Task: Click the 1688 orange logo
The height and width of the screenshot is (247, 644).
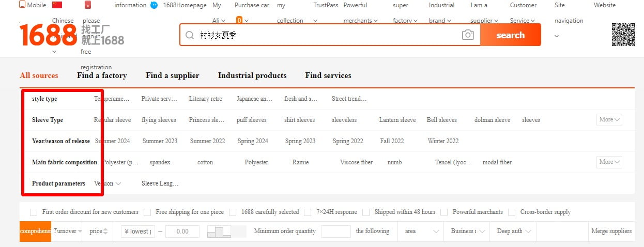Action: coord(48,35)
